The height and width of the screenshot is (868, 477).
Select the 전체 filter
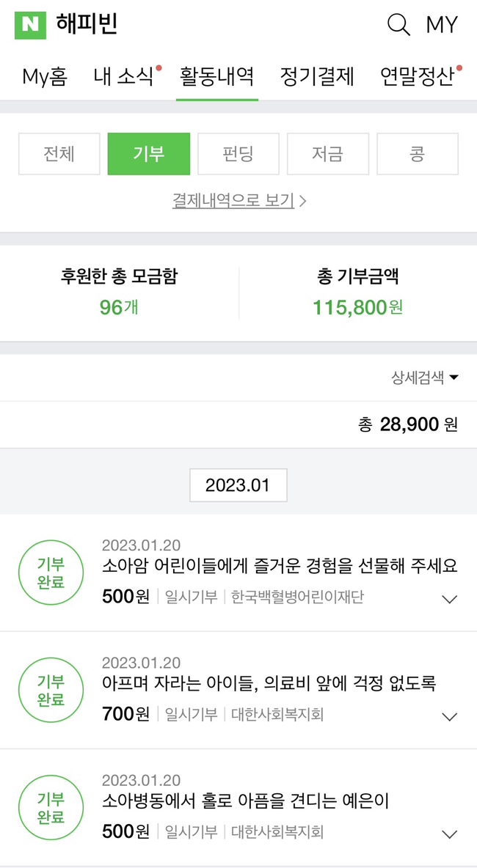59,154
